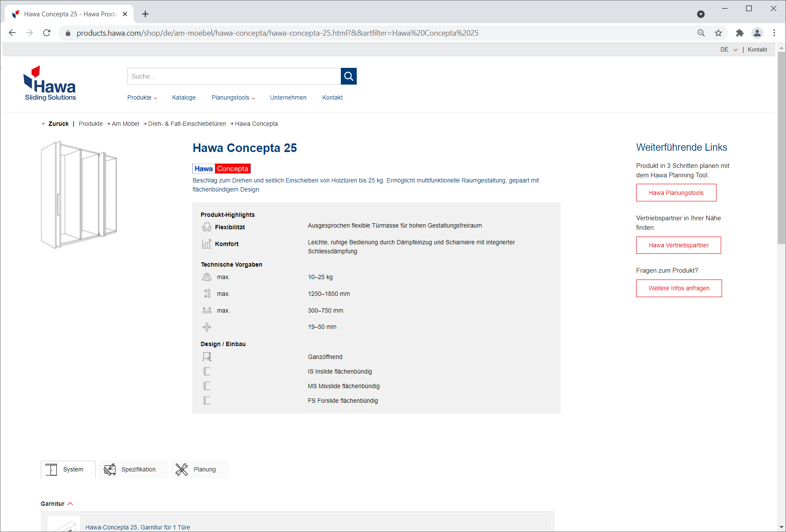Switch to the System tab
786x532 pixels.
tap(68, 469)
